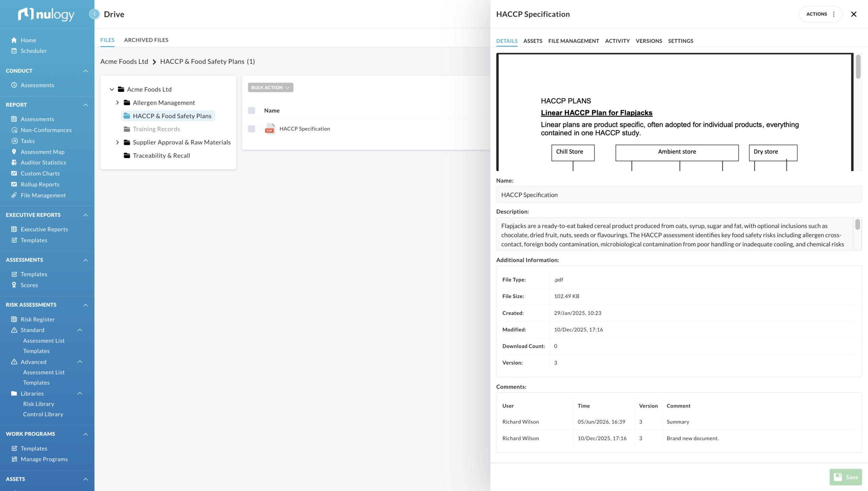The height and width of the screenshot is (491, 868).
Task: Open Control Library link
Action: (x=43, y=414)
